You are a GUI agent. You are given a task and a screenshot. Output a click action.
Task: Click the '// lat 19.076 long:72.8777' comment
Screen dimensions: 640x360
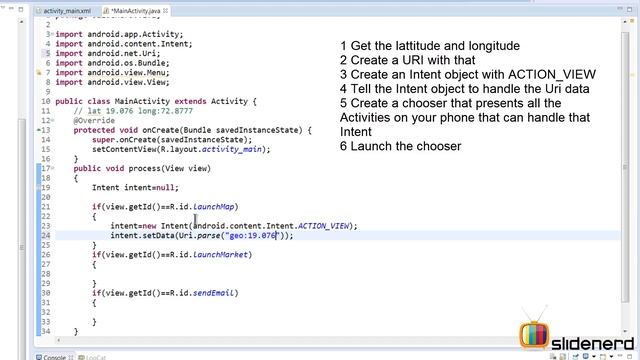point(133,111)
